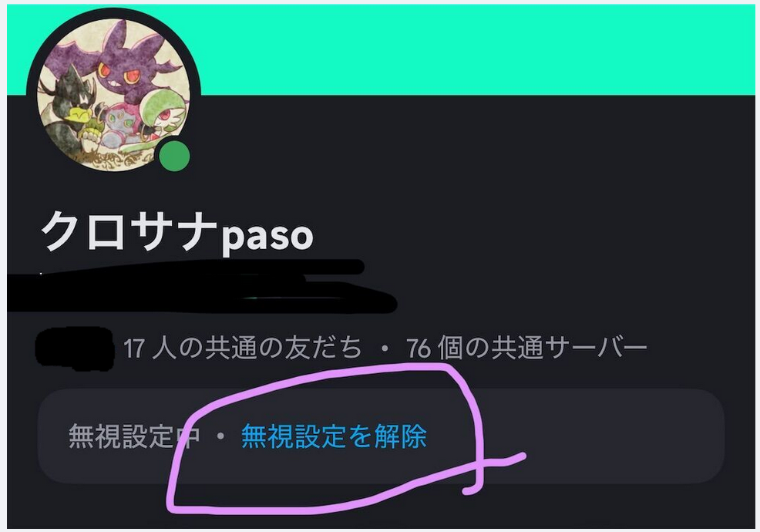Click the dot separator after 無視設定中
This screenshot has height=532, width=760.
coord(220,436)
